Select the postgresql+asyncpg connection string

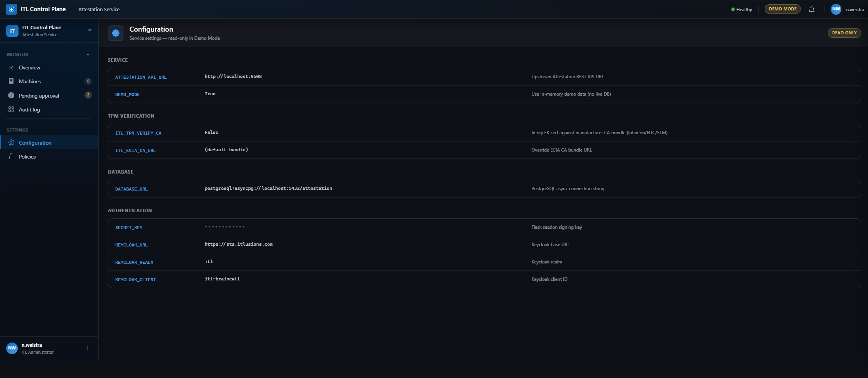[268, 189]
